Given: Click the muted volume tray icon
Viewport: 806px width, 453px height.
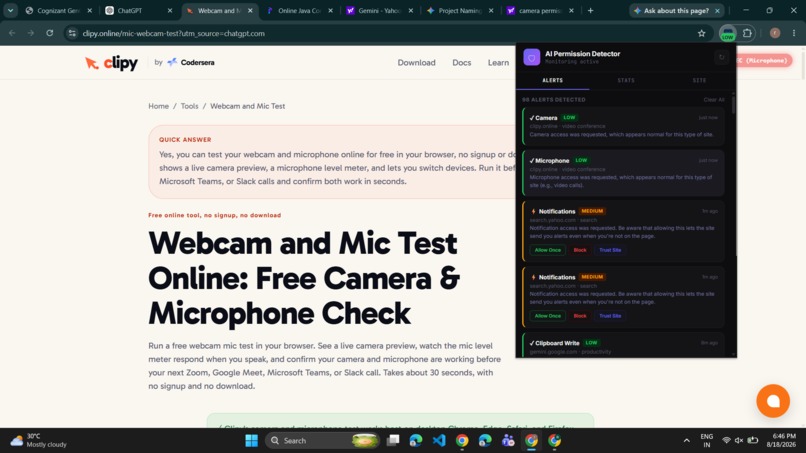Looking at the screenshot, I should [x=739, y=441].
